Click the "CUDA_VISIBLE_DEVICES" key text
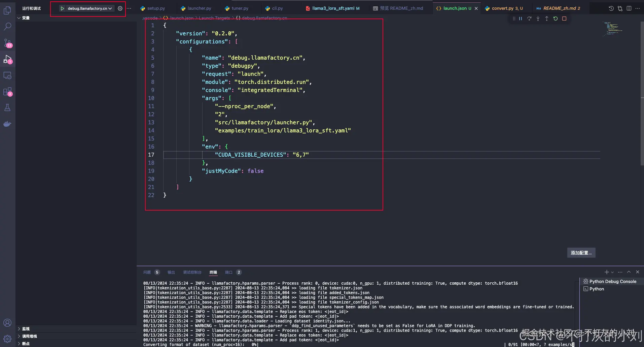Viewport: 644px width, 347px height. coord(251,155)
